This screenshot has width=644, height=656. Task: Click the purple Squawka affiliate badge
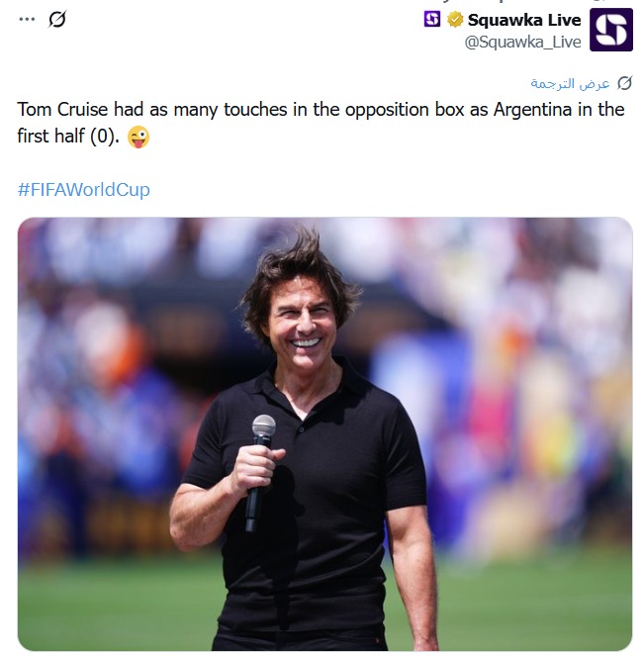click(x=432, y=19)
